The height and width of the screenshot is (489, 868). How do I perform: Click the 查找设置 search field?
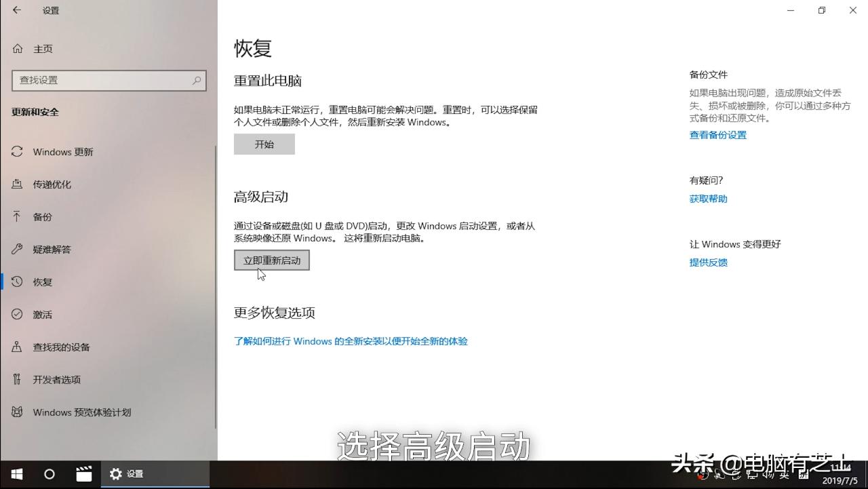coord(108,80)
